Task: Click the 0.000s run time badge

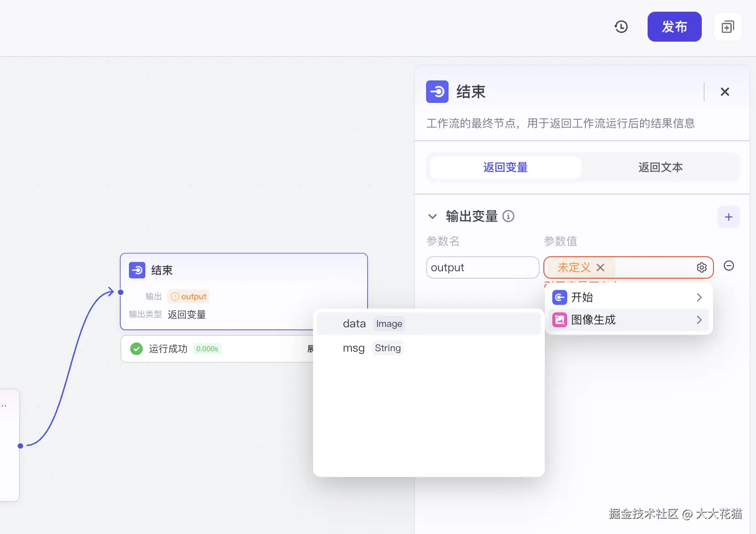Action: (207, 349)
